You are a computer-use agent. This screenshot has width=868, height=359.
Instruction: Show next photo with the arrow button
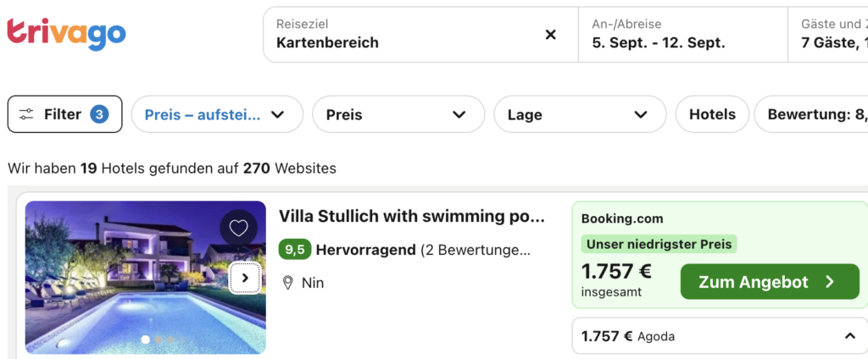245,279
